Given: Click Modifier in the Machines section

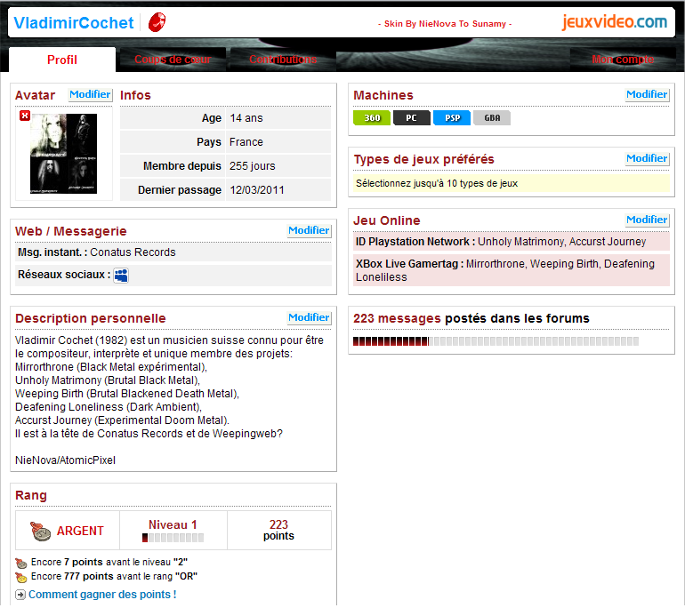Looking at the screenshot, I should click(647, 94).
